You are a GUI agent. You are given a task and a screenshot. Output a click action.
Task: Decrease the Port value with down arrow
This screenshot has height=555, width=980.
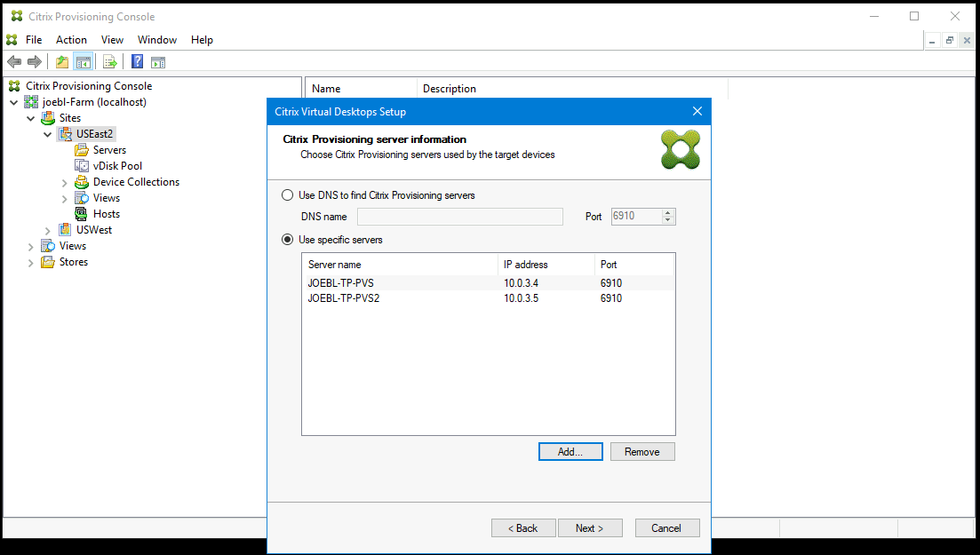point(668,220)
